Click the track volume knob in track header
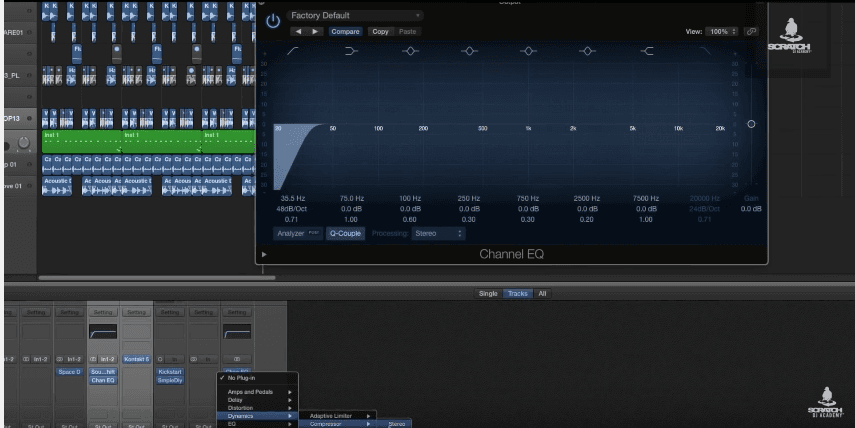The width and height of the screenshot is (855, 428). pos(23,143)
